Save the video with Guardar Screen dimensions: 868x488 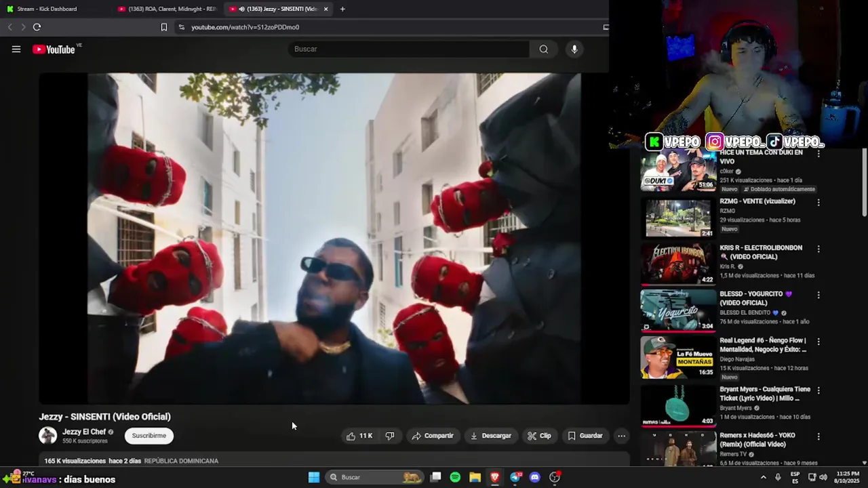tap(585, 436)
